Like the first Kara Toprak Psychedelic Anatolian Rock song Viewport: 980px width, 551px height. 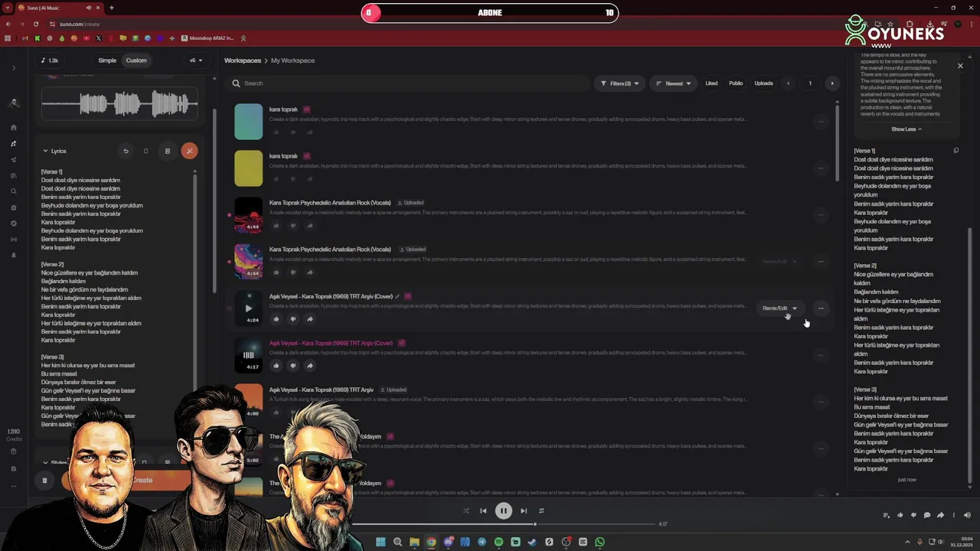276,226
